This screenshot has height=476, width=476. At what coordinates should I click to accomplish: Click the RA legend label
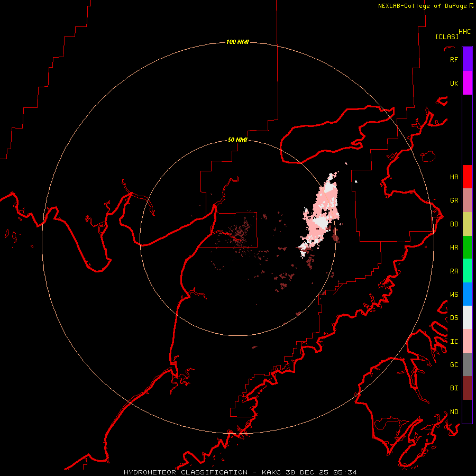[x=454, y=271]
